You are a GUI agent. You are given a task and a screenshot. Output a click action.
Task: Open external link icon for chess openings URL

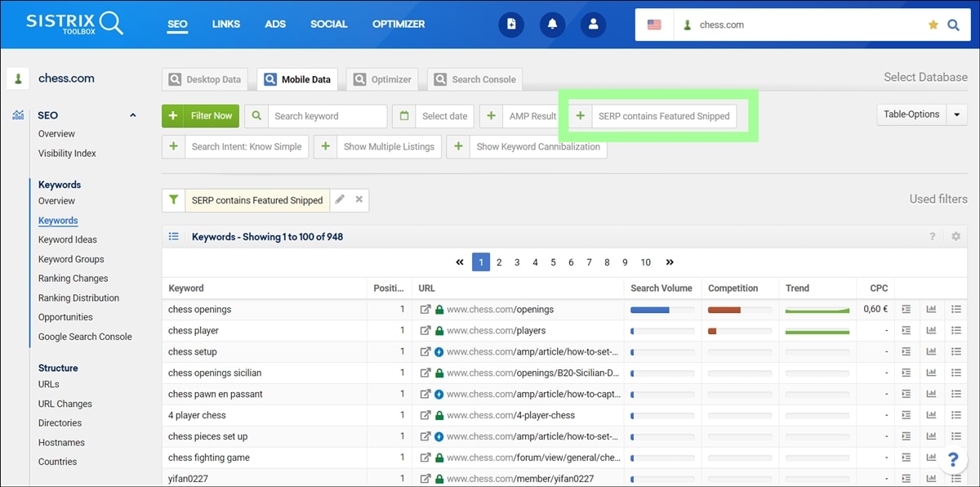click(425, 310)
